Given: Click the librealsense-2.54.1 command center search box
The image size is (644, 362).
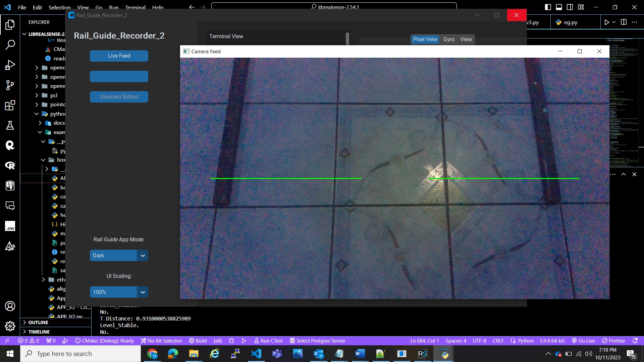Looking at the screenshot, I should [x=334, y=7].
